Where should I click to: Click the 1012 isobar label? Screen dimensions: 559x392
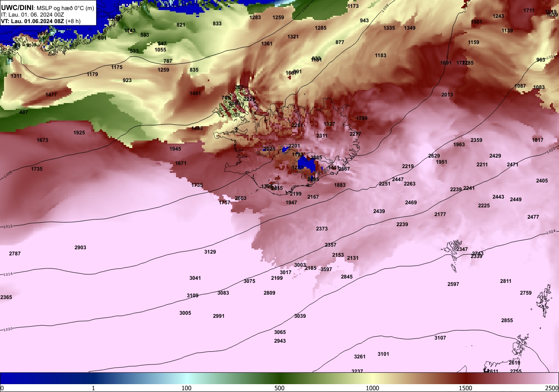8,227
